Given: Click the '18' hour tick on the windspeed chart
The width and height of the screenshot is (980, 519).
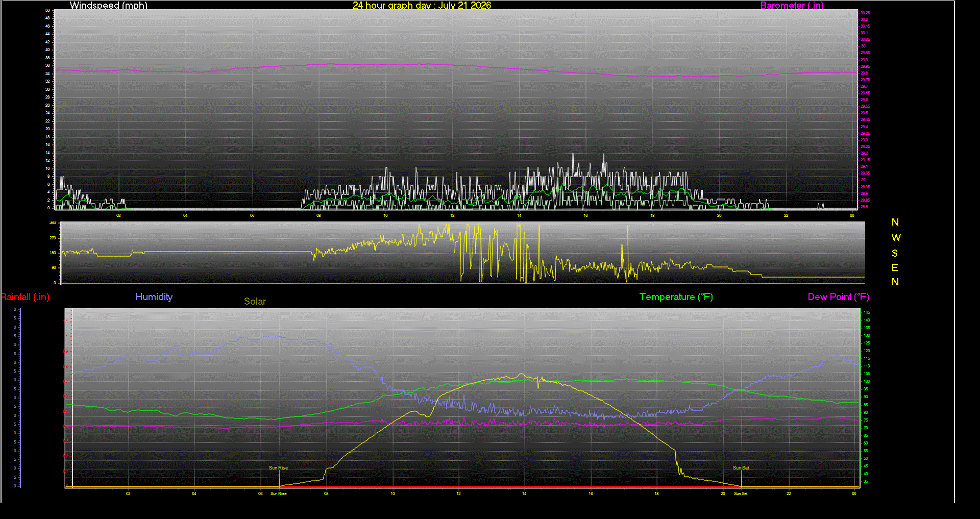Looking at the screenshot, I should point(652,215).
